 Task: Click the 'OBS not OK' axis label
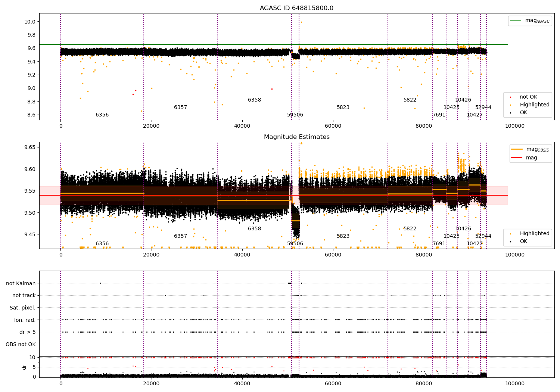tap(21, 344)
